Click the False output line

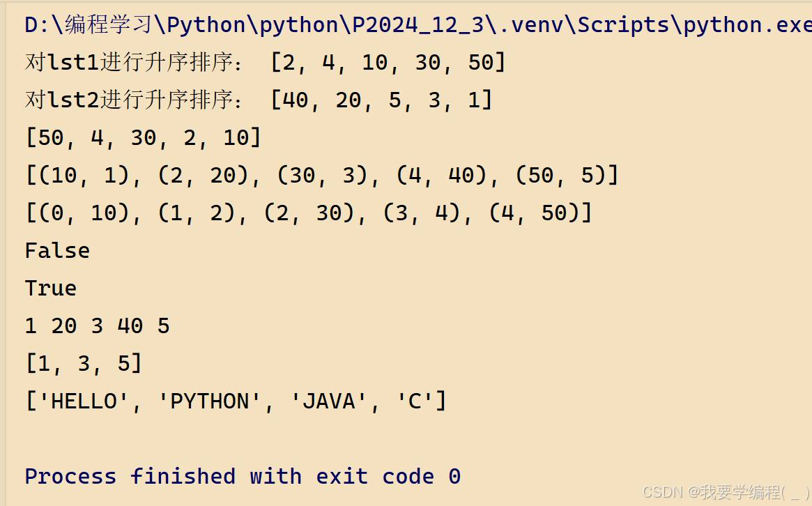pyautogui.click(x=57, y=251)
